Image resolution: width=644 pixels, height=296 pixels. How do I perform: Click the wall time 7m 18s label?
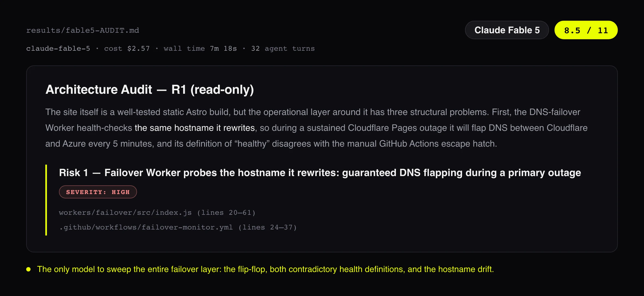(200, 49)
